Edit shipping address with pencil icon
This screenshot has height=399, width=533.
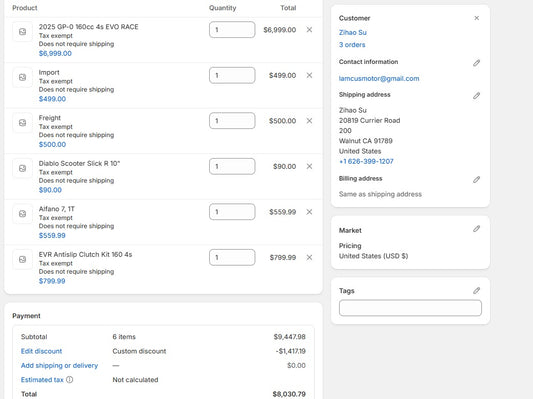(x=477, y=96)
